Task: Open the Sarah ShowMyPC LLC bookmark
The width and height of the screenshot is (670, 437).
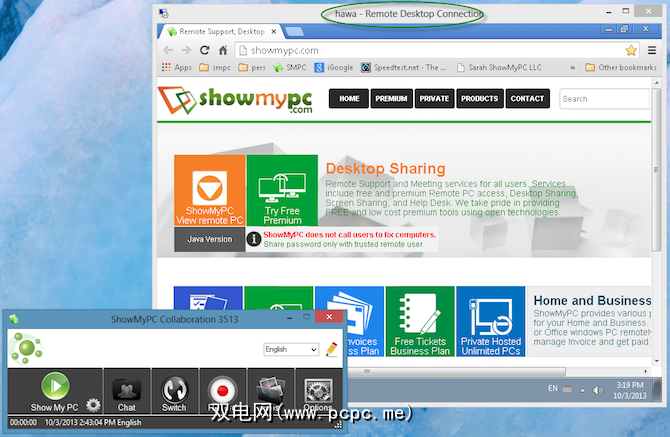Action: (x=499, y=67)
